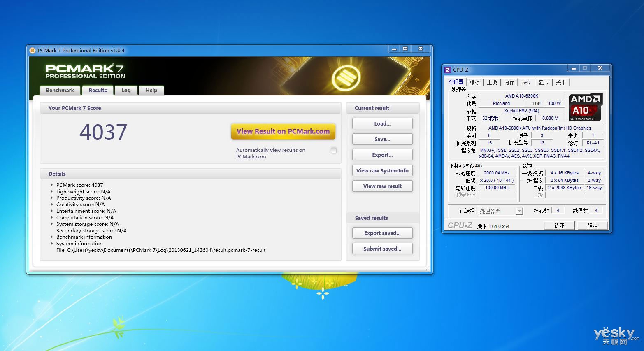Select the 内存 tab in CPU-Z
Screen dimensions: 644x351
point(509,82)
